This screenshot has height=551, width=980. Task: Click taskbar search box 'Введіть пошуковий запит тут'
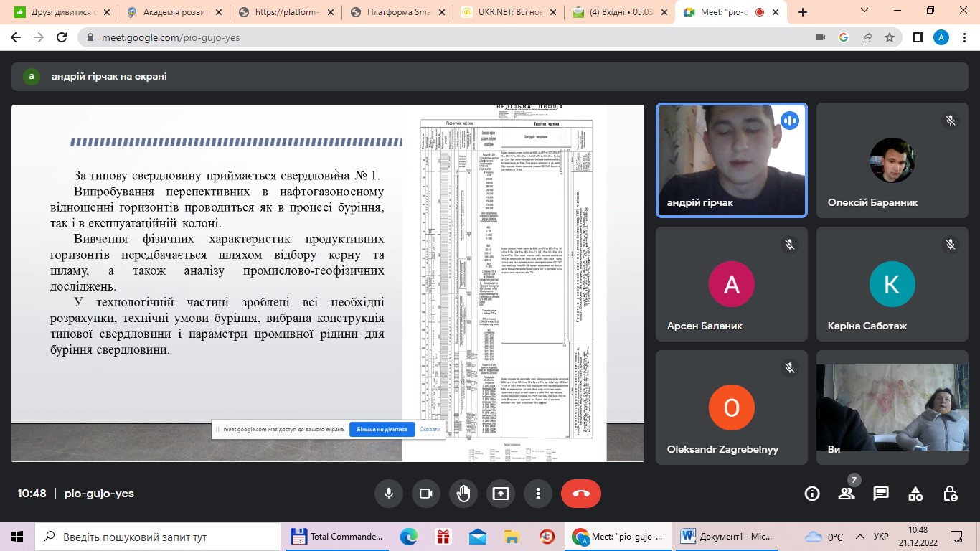point(158,537)
